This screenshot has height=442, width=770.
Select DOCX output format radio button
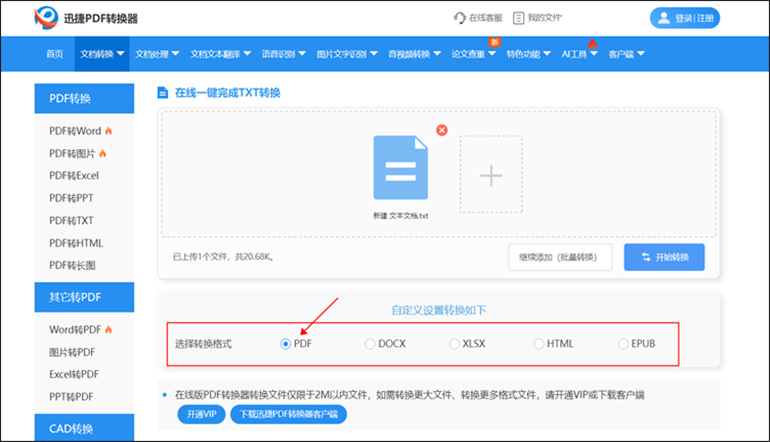coord(370,344)
